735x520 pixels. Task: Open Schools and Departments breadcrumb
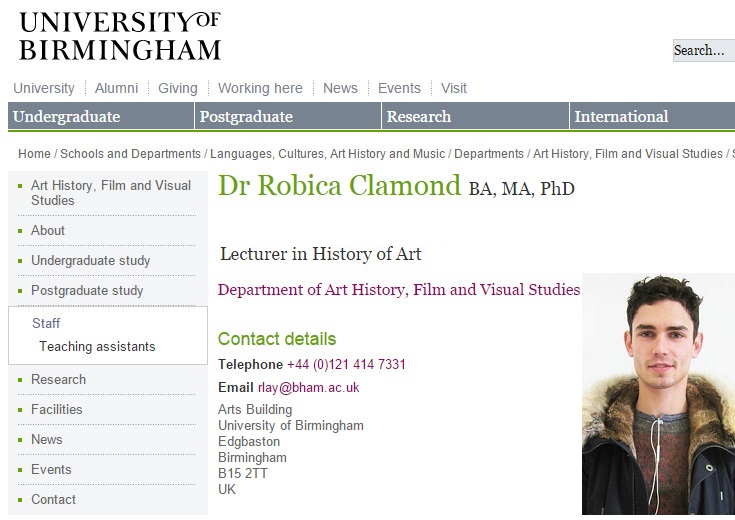(130, 154)
